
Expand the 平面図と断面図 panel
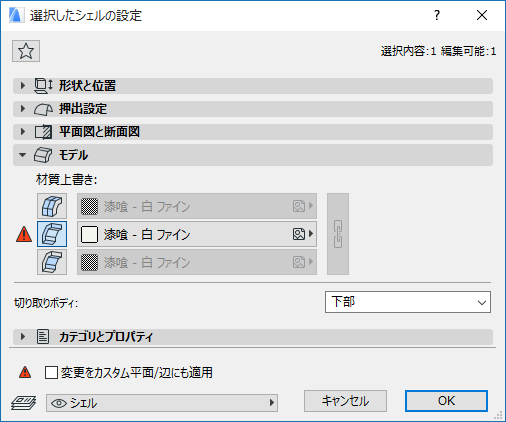tap(253, 132)
